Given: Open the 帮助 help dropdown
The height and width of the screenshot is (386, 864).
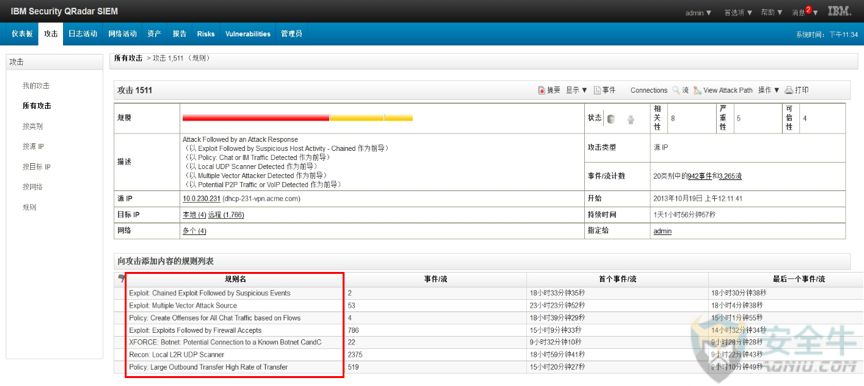Looking at the screenshot, I should coord(771,12).
